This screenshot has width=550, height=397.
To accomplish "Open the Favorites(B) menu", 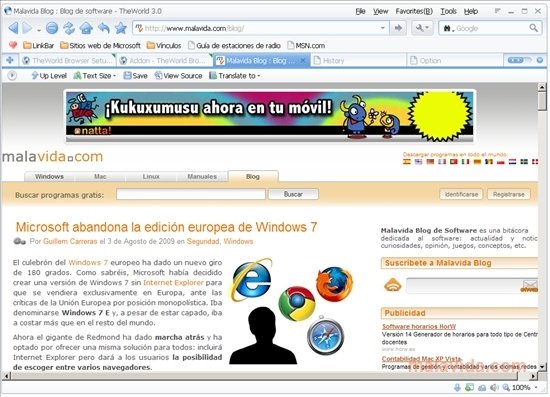I will pos(414,11).
